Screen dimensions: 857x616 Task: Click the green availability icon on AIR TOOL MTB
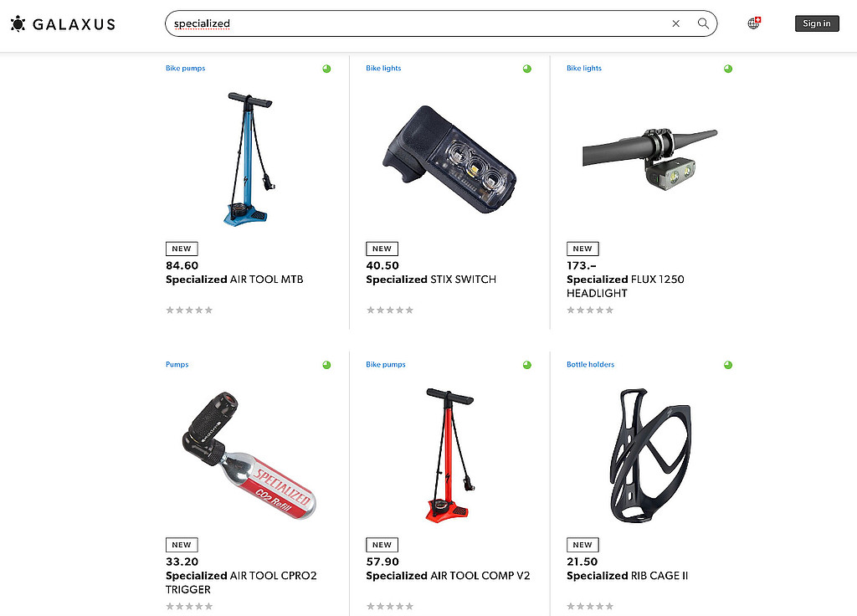[326, 69]
